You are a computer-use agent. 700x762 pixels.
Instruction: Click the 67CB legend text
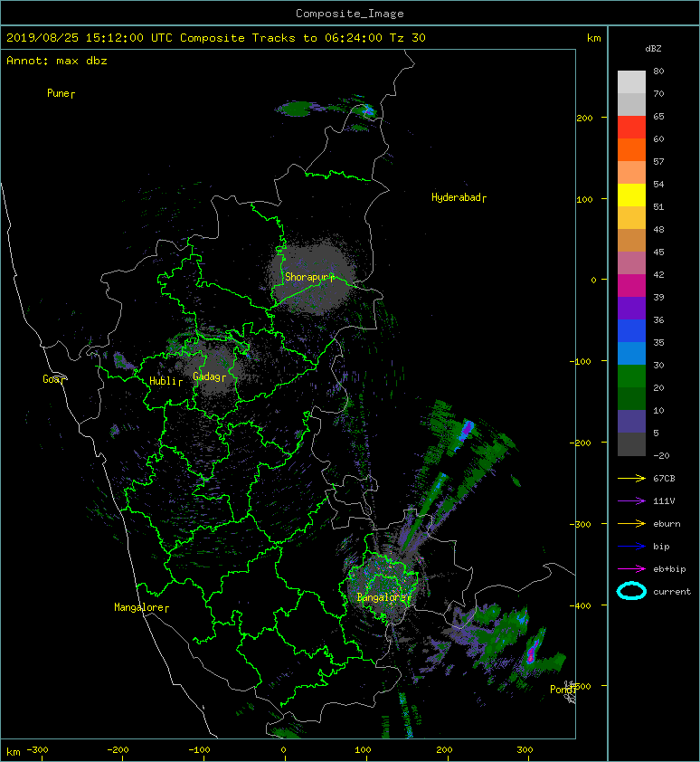(x=664, y=479)
